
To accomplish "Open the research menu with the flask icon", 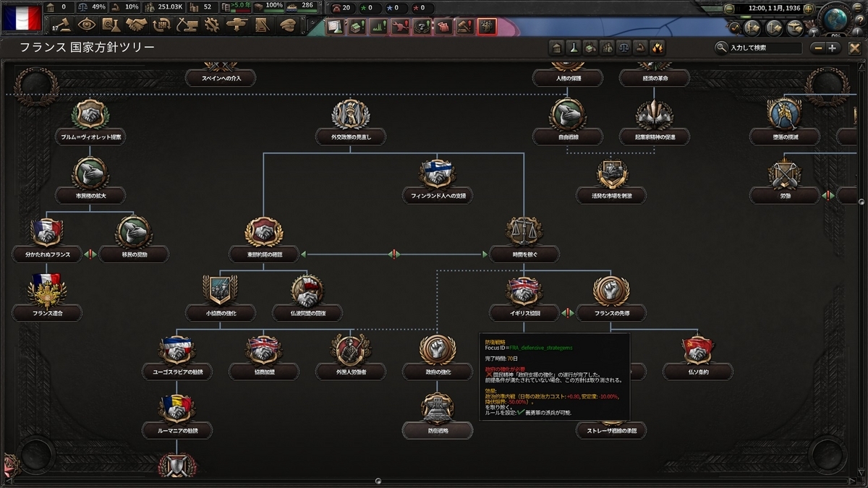I will click(x=111, y=24).
